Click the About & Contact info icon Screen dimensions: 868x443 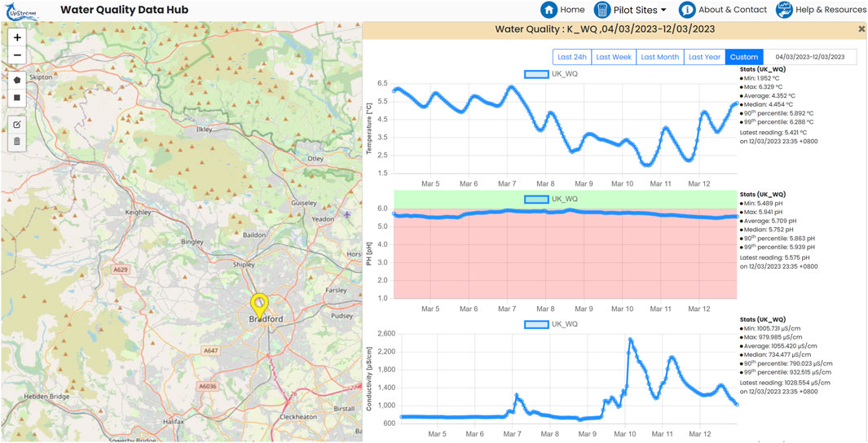click(x=687, y=10)
